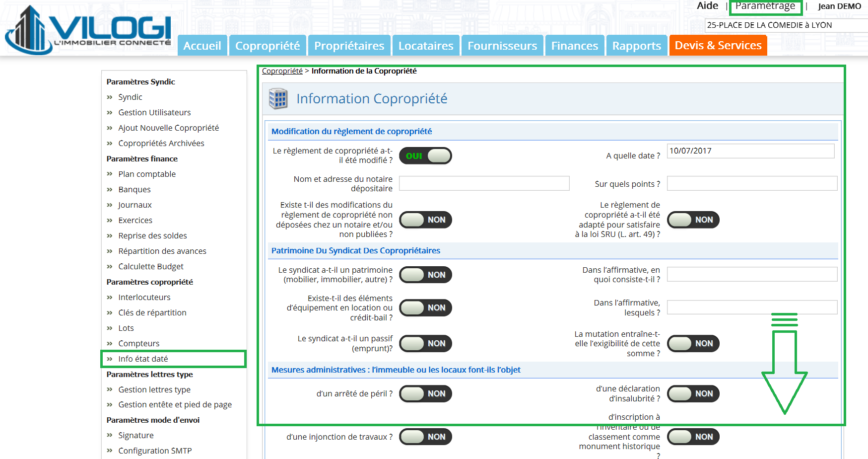Open the Fournisseurs tab
868x459 pixels.
click(502, 45)
